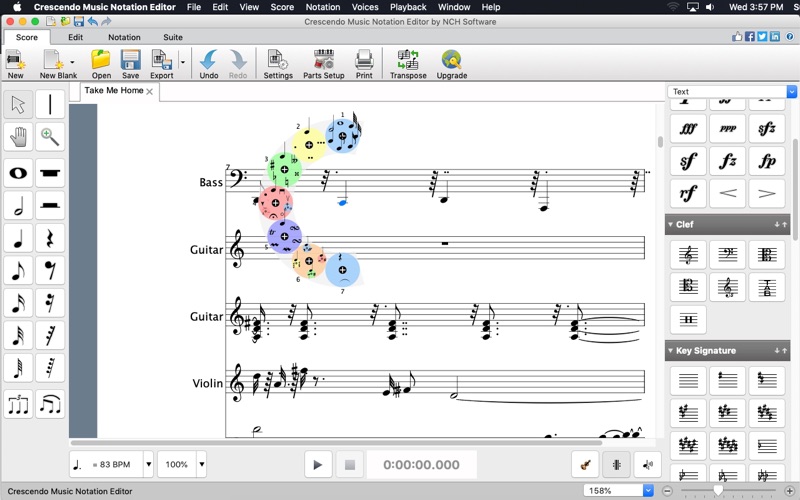This screenshot has height=500, width=800.
Task: Choose the no-accidentals key signature
Action: (688, 380)
